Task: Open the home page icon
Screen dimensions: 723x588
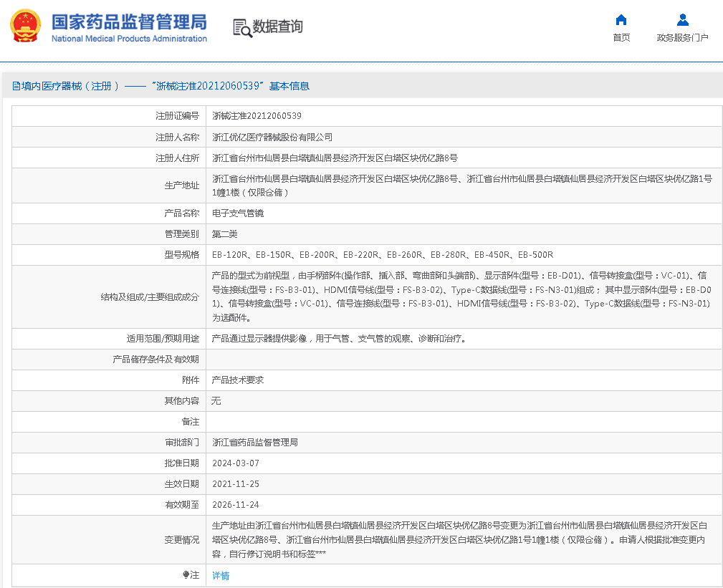Action: 621,20
